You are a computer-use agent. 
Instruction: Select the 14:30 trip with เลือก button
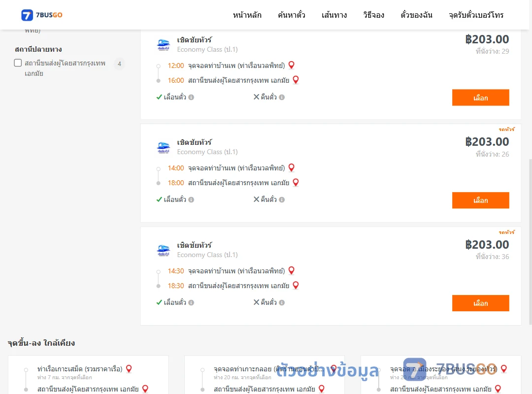[x=480, y=303]
